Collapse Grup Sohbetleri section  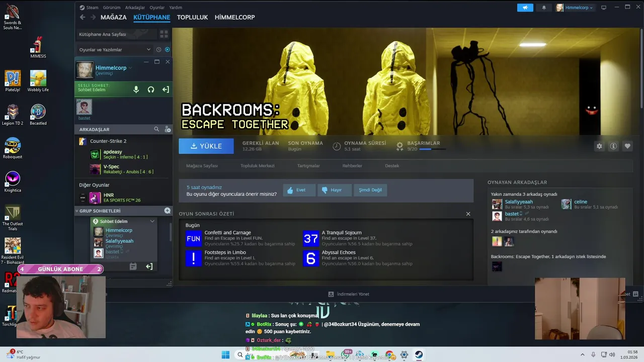click(77, 211)
